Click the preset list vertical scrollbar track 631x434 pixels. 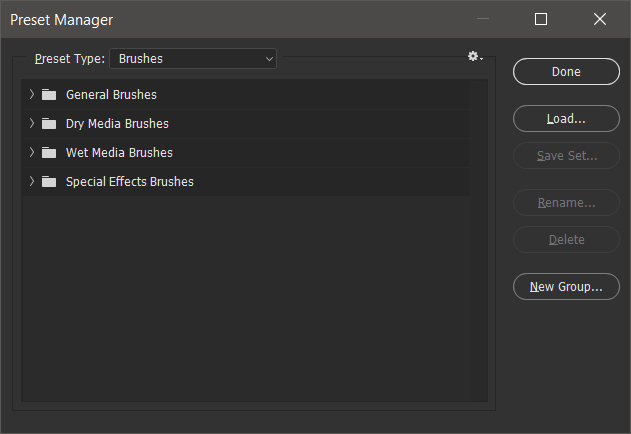click(x=479, y=240)
